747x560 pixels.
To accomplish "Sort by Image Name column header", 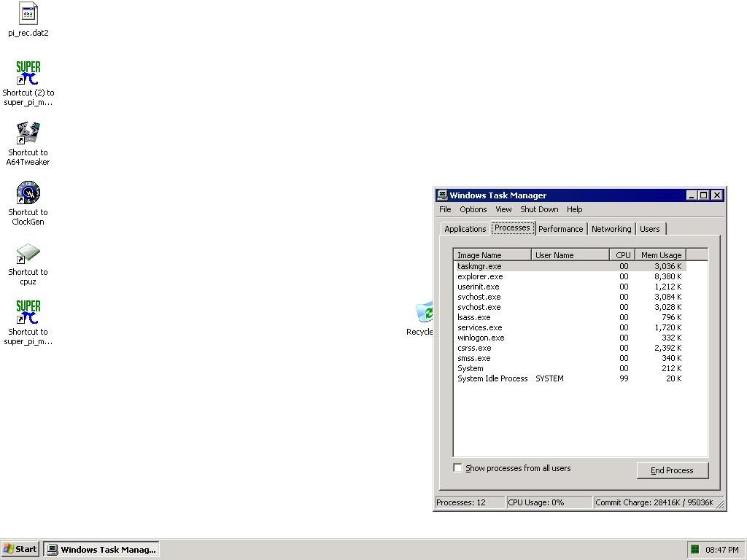I will pyautogui.click(x=492, y=254).
